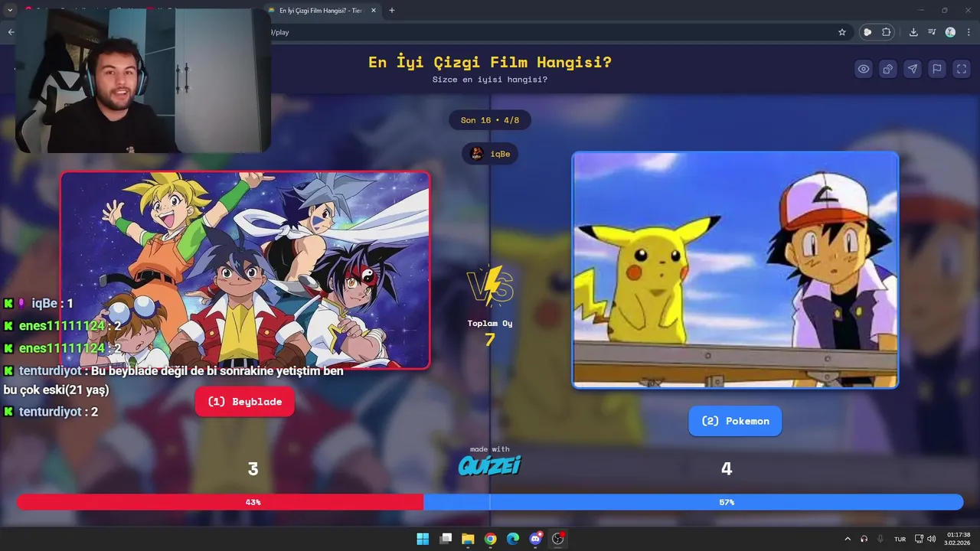
Task: Vote for (1) Beyblade button
Action: [x=244, y=402]
